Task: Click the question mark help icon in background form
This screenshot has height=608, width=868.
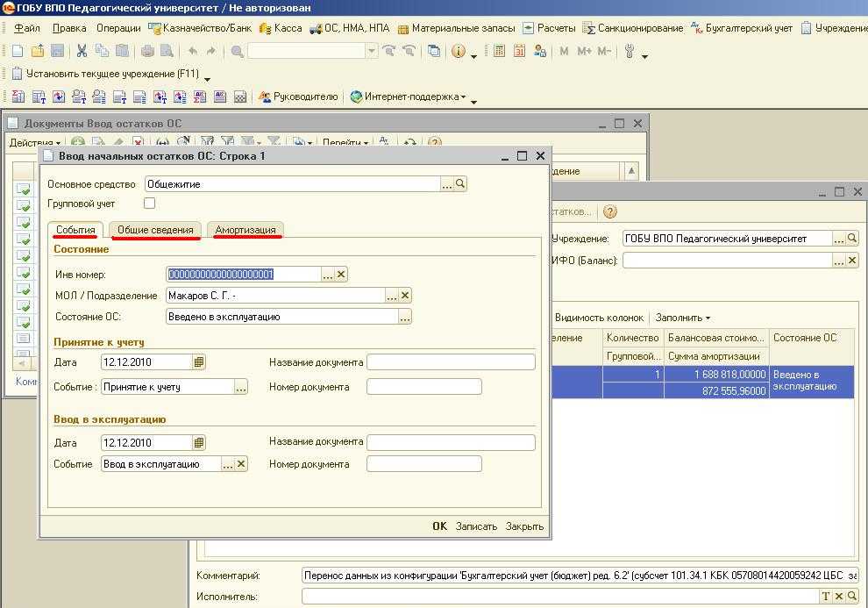Action: (609, 211)
